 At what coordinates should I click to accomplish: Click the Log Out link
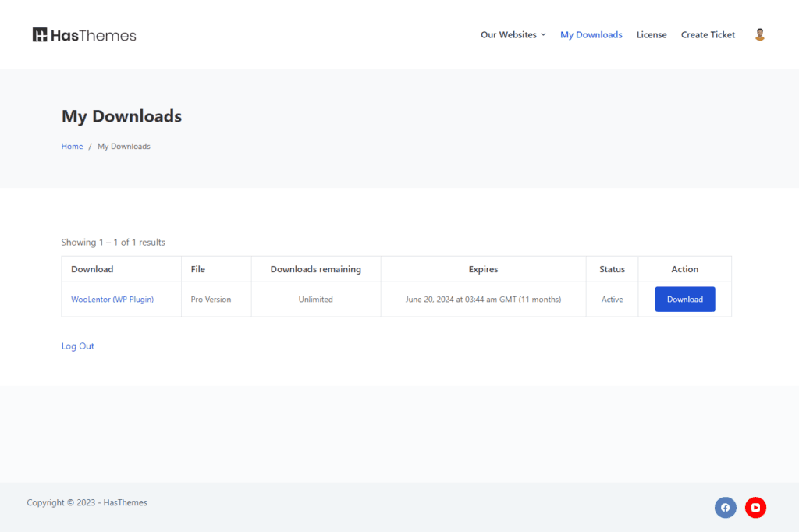[x=78, y=346]
